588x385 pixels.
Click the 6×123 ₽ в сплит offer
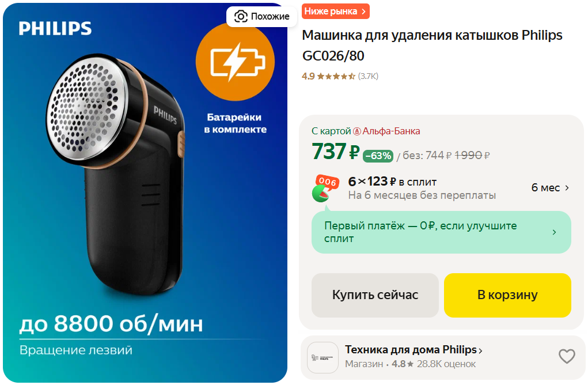point(392,182)
